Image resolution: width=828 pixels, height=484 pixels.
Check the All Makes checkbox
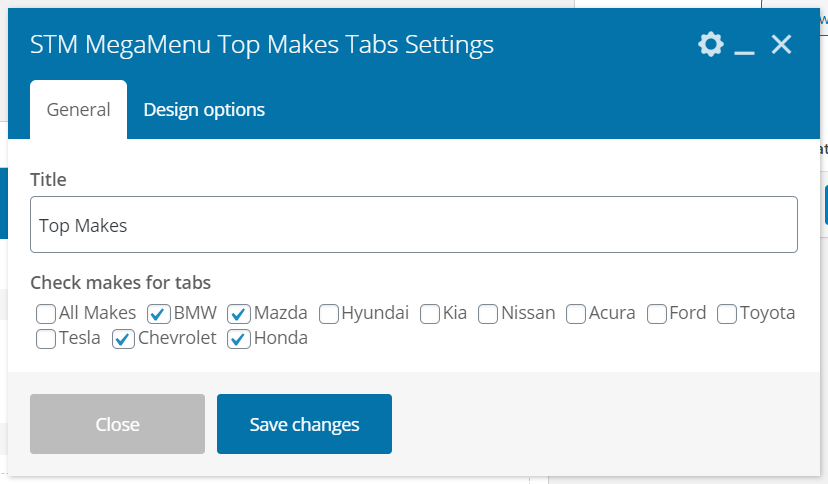46,314
